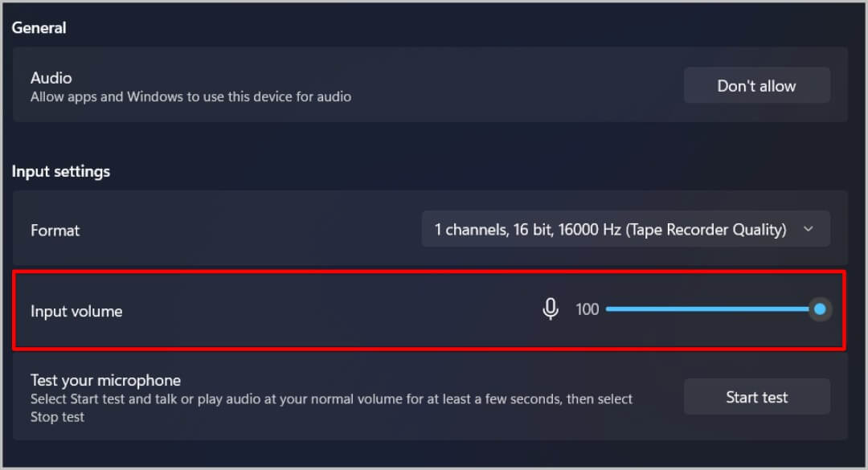Click the "Don't allow" audio button
Image resolution: width=868 pixels, height=470 pixels.
pos(756,86)
